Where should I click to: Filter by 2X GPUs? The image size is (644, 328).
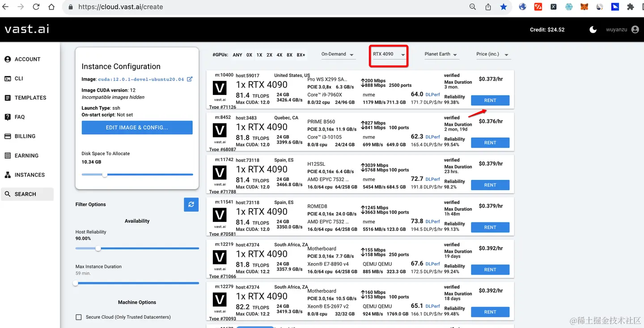pos(269,55)
